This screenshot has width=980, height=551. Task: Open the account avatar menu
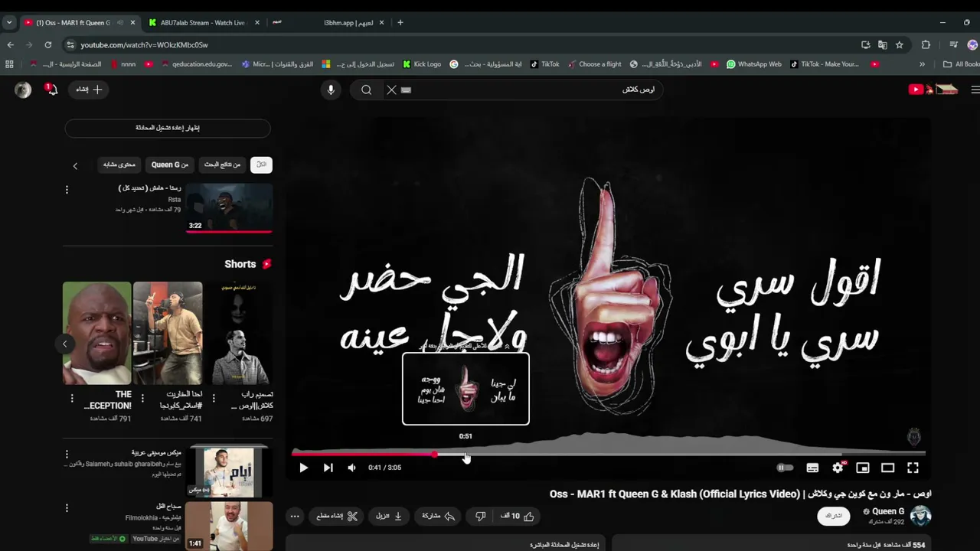(23, 90)
